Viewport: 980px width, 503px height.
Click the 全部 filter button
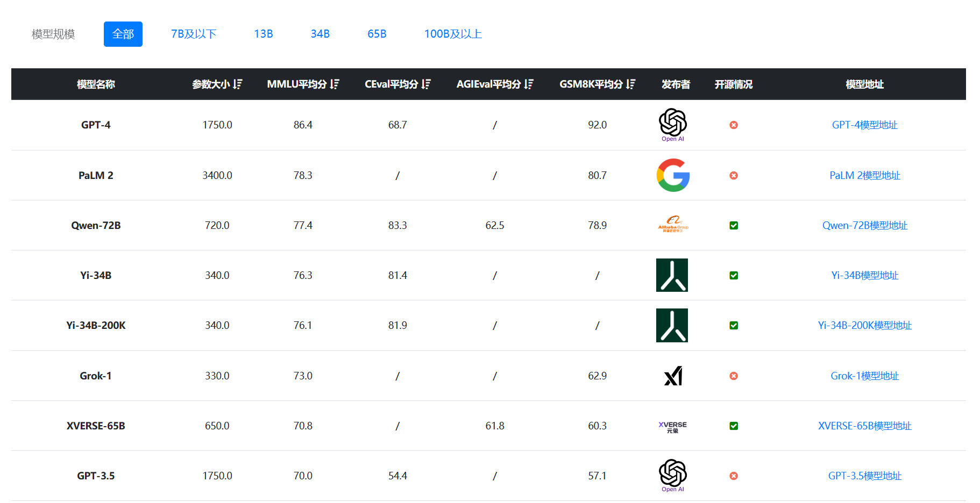click(x=123, y=34)
